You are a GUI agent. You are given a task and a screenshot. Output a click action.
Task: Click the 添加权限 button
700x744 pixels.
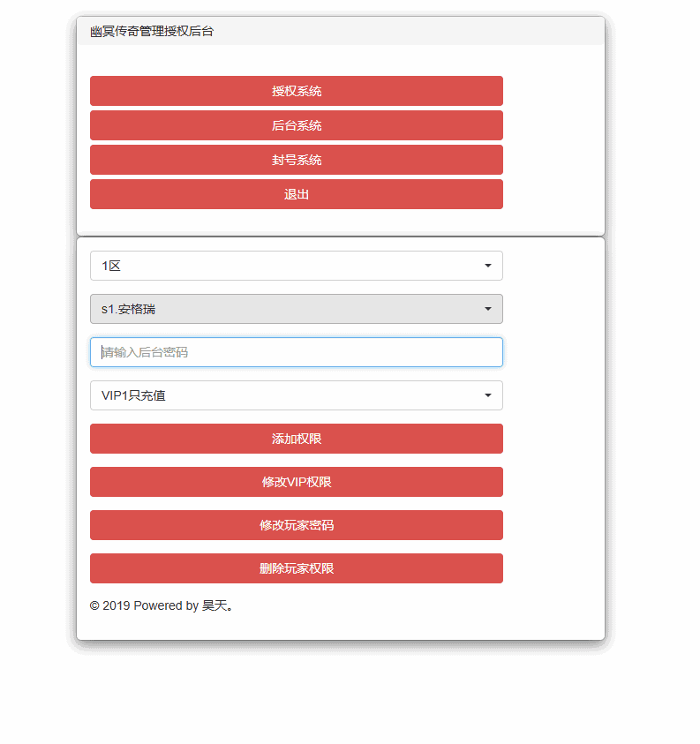point(296,439)
